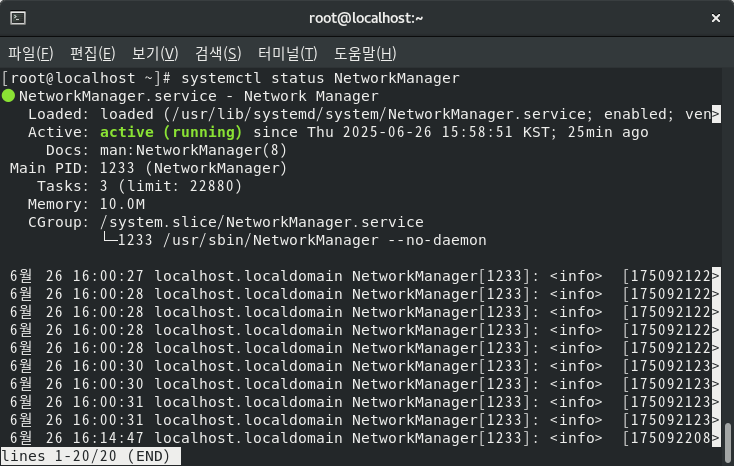Click the terminal vertical scrollbar handle
Screen dimensions: 734x466
click(x=727, y=443)
